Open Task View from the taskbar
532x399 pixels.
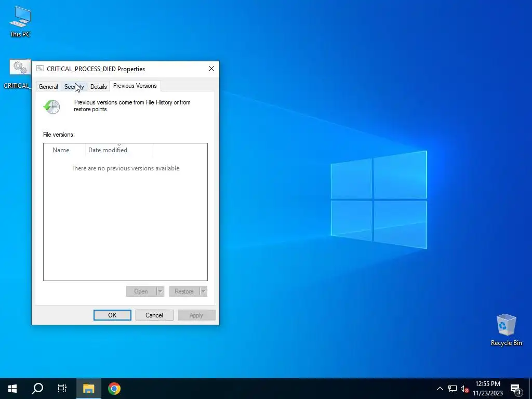(x=62, y=389)
